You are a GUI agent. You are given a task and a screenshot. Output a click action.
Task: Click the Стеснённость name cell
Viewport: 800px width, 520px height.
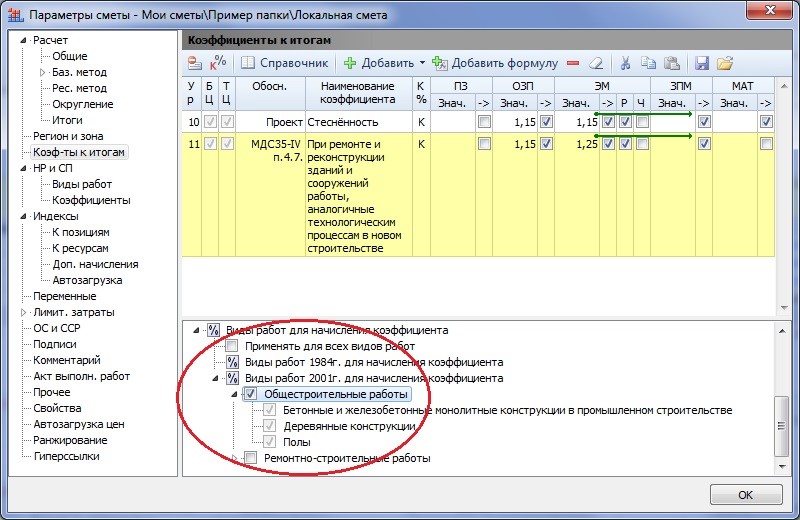pyautogui.click(x=359, y=122)
